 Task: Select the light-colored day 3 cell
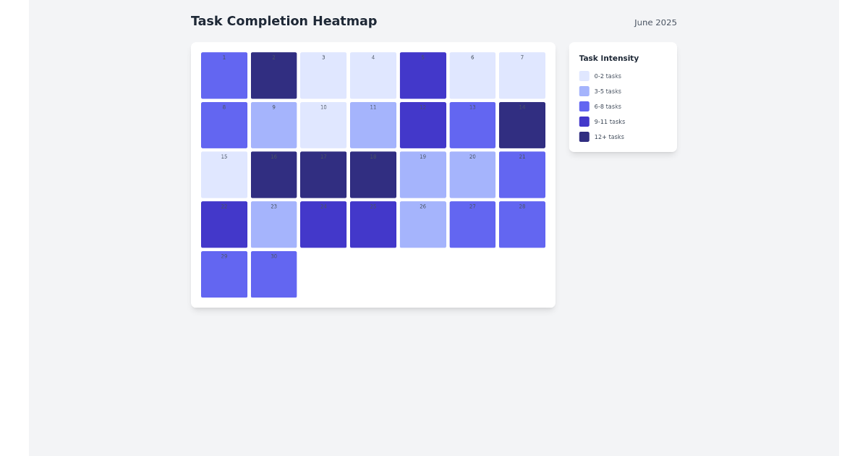point(323,75)
